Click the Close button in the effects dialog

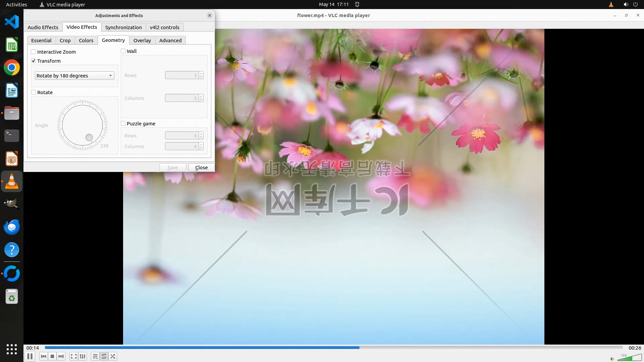coord(201,167)
